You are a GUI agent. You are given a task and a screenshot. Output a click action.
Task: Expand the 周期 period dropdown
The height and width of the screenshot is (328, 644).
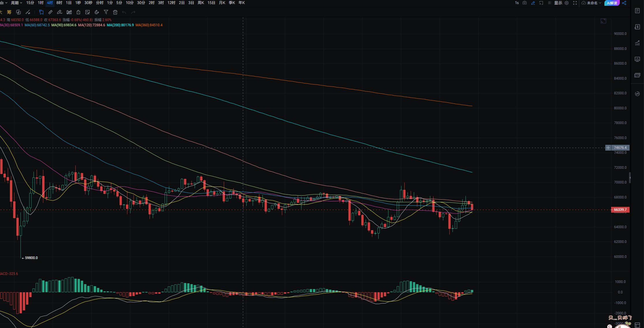[16, 3]
